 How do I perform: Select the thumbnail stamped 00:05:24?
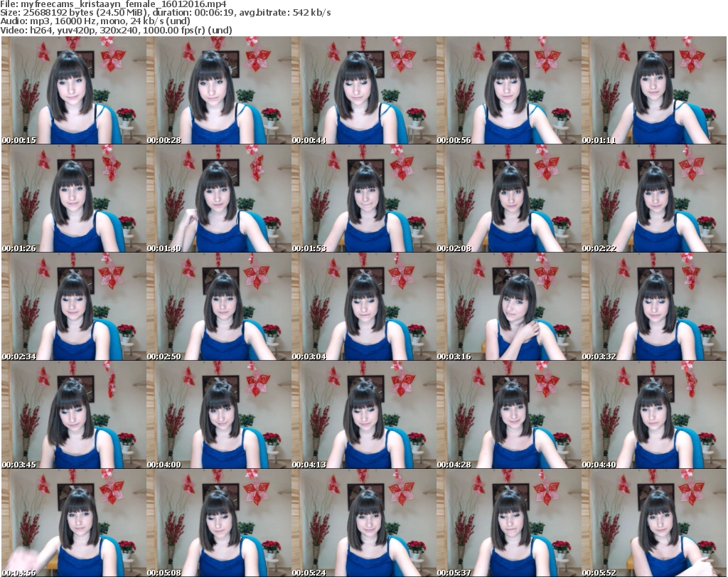363,523
